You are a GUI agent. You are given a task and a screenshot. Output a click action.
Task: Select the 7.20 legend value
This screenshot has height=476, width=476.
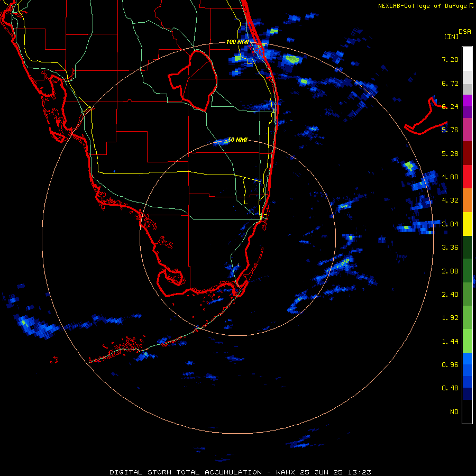450,59
